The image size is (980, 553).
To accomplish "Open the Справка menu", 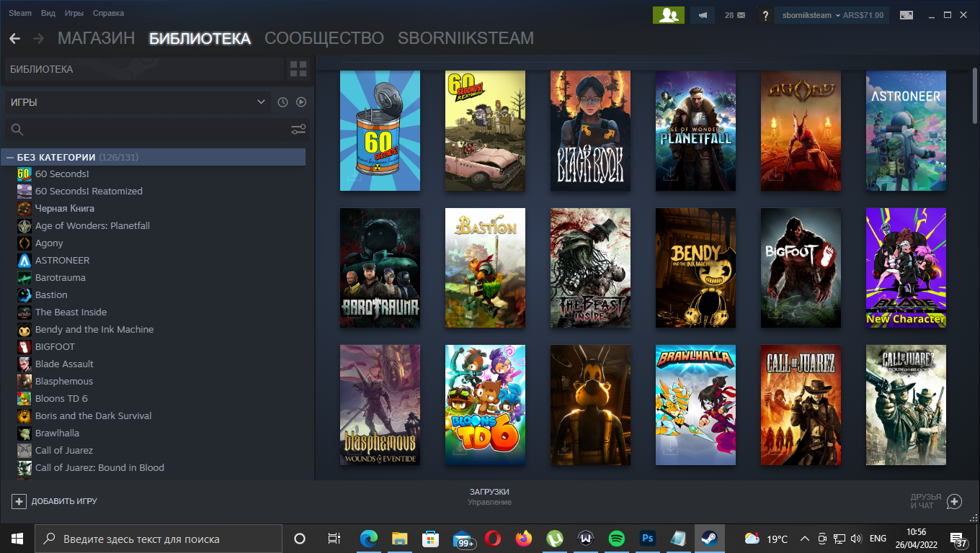I will (x=108, y=13).
